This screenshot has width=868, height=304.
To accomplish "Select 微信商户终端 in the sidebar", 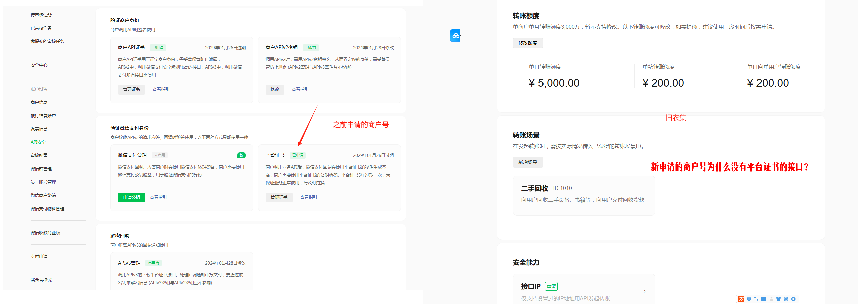I will click(x=43, y=195).
